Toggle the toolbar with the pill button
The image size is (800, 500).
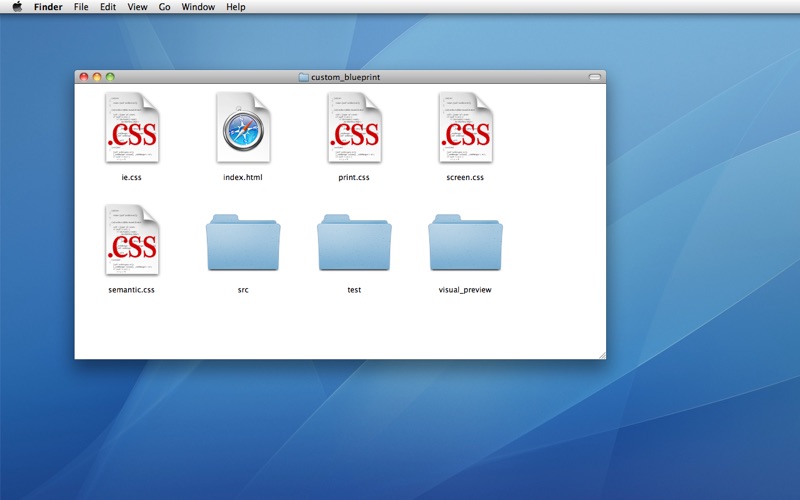click(x=595, y=77)
